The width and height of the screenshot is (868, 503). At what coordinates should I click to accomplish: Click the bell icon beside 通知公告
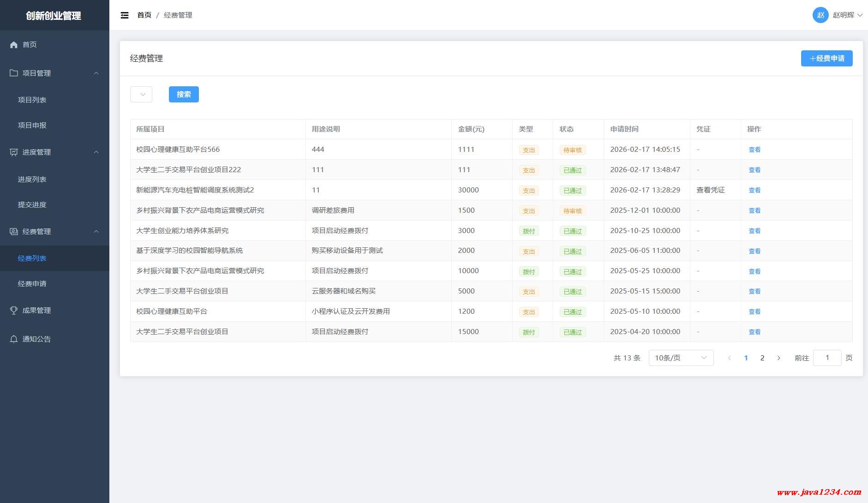[x=14, y=339]
